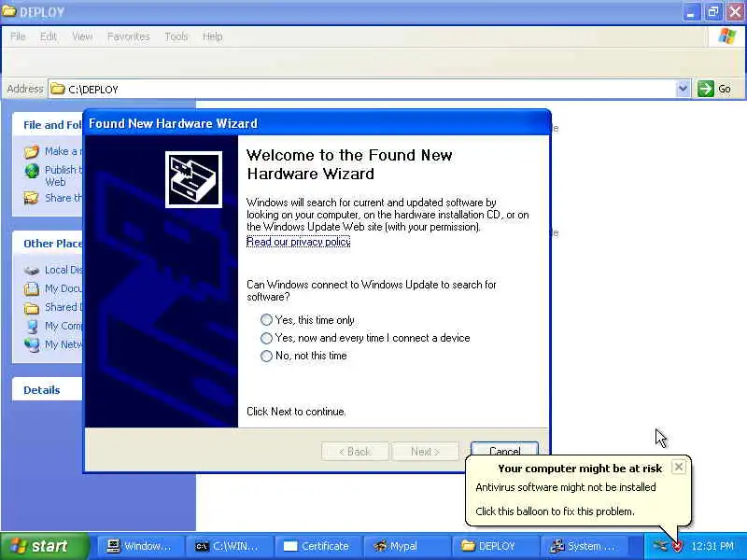Click the grayed Next button in wizard
747x560 pixels.
coord(425,452)
